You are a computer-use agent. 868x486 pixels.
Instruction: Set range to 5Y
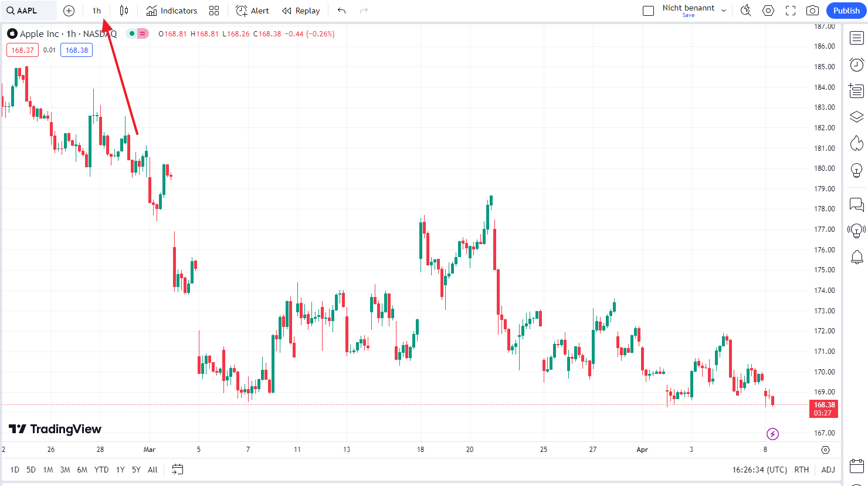pos(136,470)
